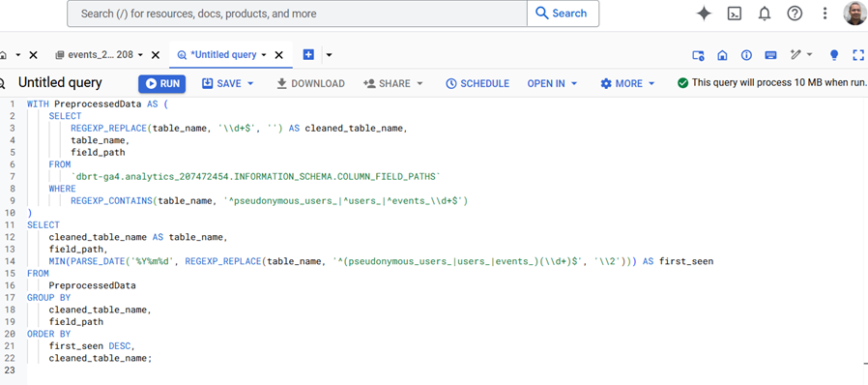Click the lightbulb tips icon
Screen dimensions: 868x385
[834, 55]
